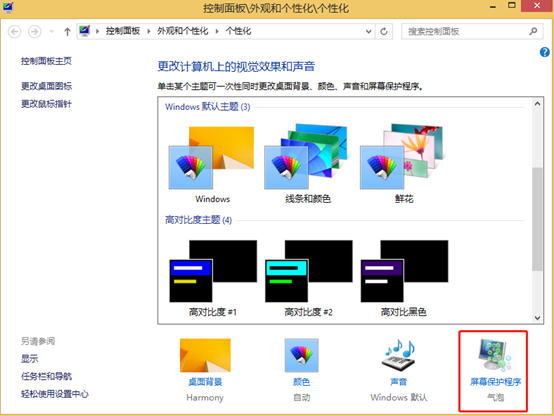Image resolution: width=554 pixels, height=416 pixels.
Task: Open the 任务栏和导航 link
Action: (46, 376)
